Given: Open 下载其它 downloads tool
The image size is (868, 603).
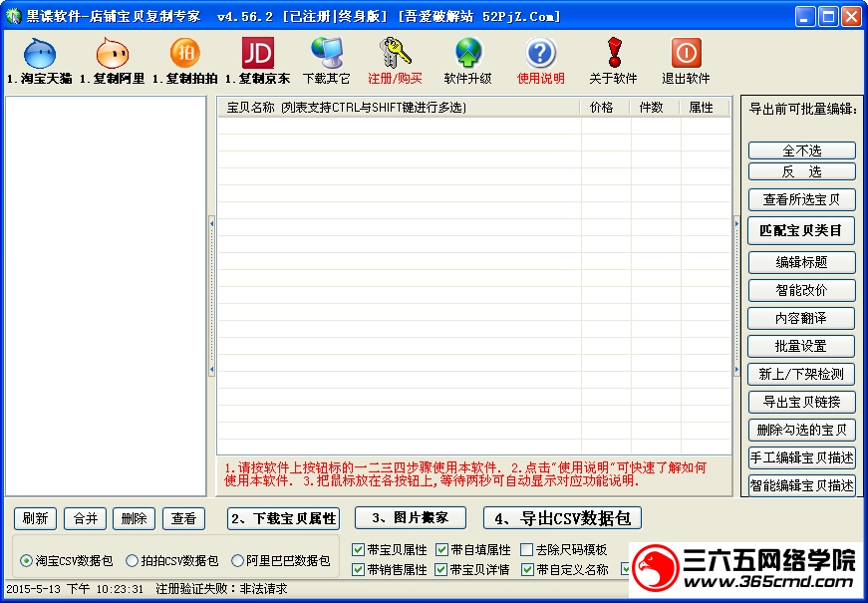Looking at the screenshot, I should point(327,60).
